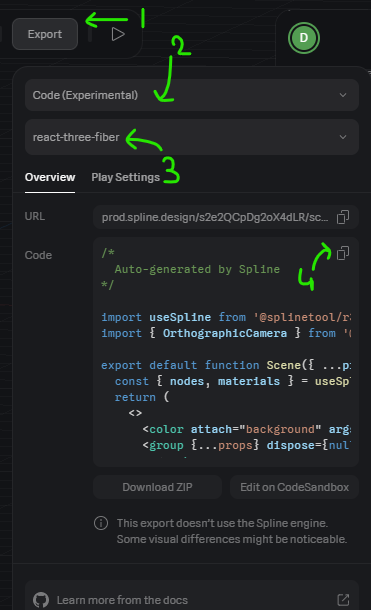Click the 'import { OrthographicCamera }' code line
This screenshot has height=610, width=371.
pos(226,333)
